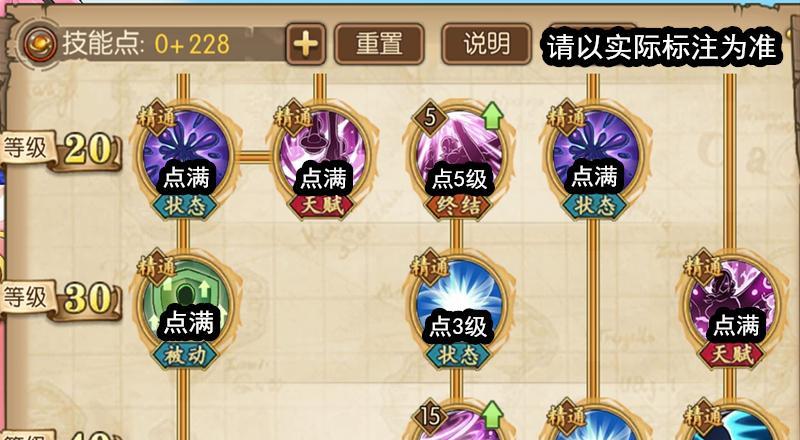Click the plus button beside skill points
This screenshot has height=440, width=800.
306,44
